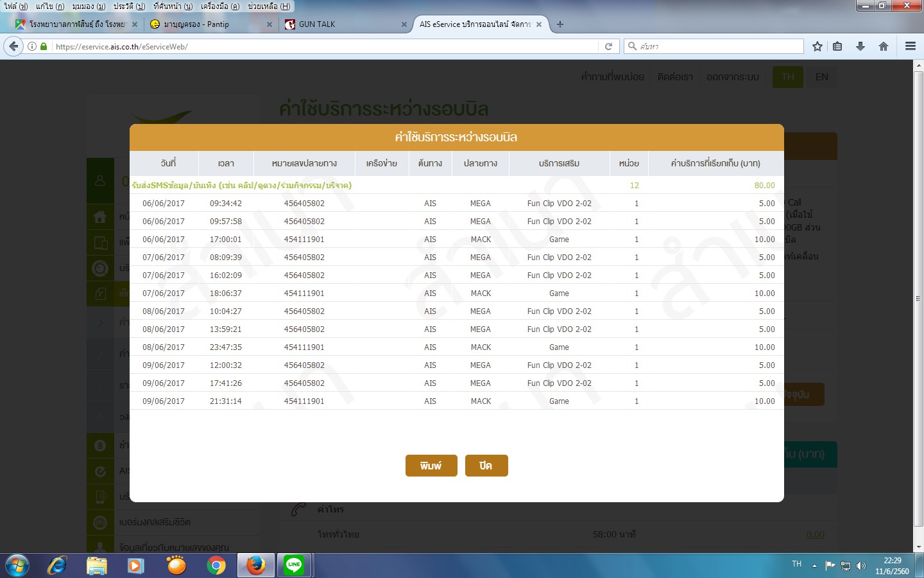Switch language to TH
924x578 pixels.
(x=788, y=77)
